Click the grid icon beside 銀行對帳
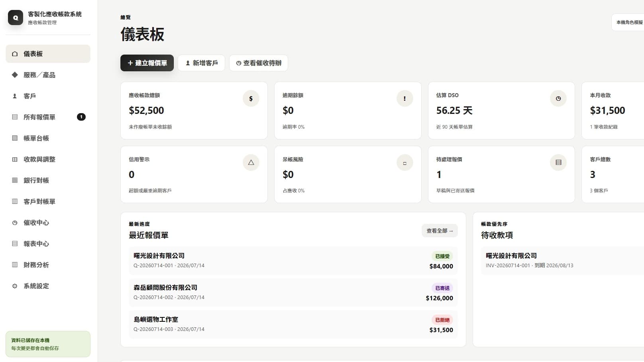This screenshot has height=362, width=644. pos(15,180)
